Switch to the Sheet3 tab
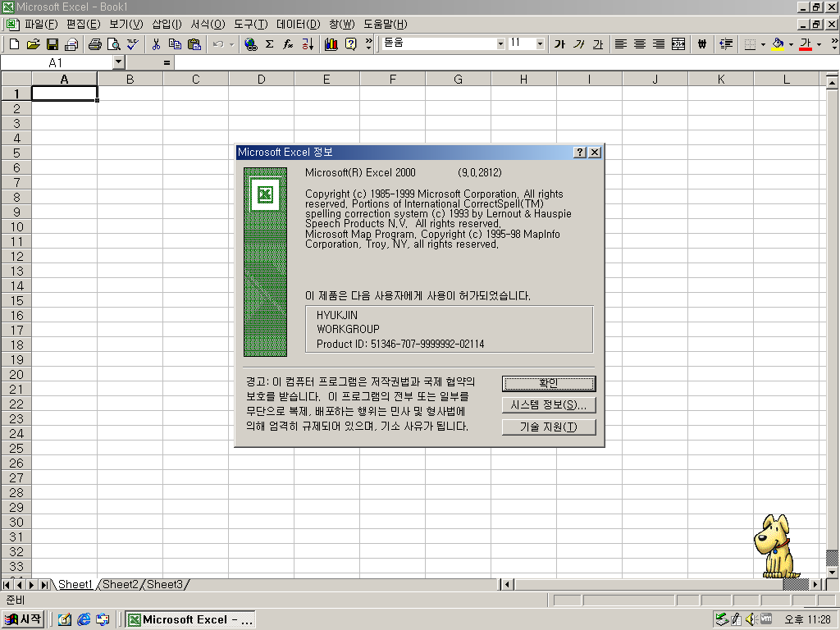This screenshot has width=840, height=630. point(164,584)
